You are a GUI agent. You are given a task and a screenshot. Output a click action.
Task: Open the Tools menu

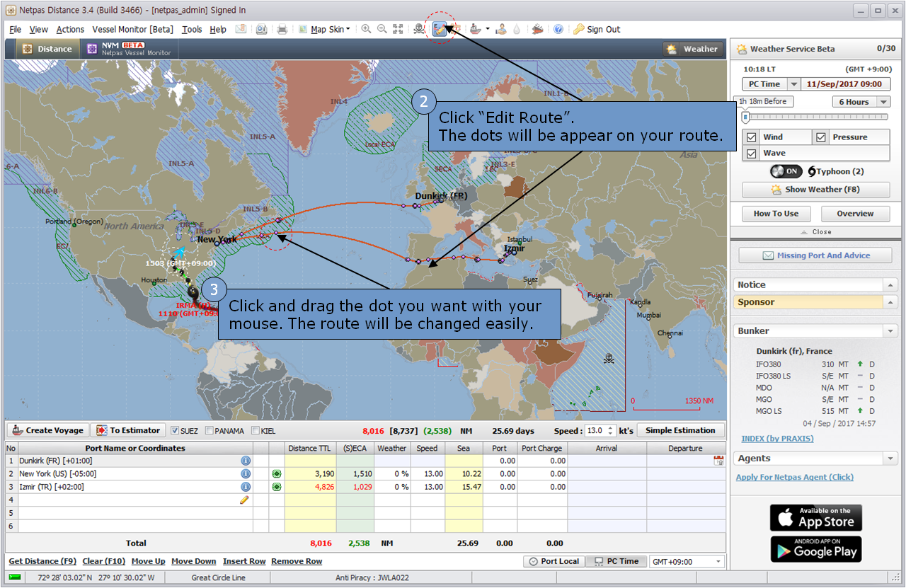pos(192,29)
